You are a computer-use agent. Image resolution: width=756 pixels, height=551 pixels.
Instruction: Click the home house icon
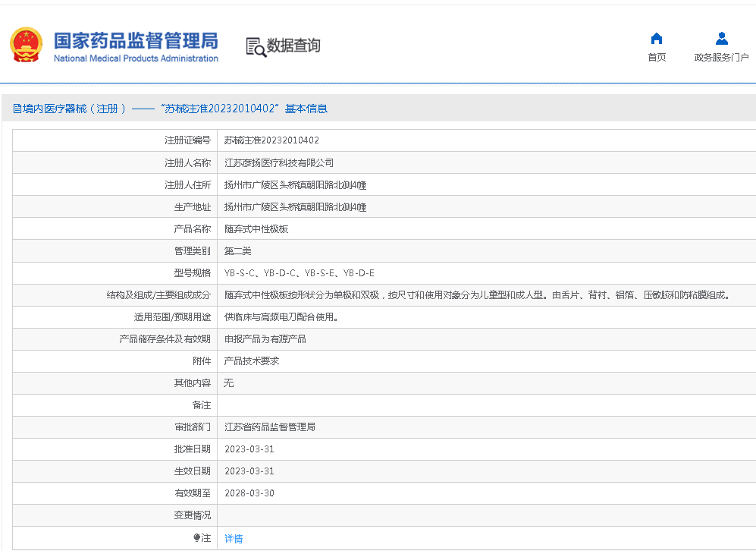click(657, 39)
